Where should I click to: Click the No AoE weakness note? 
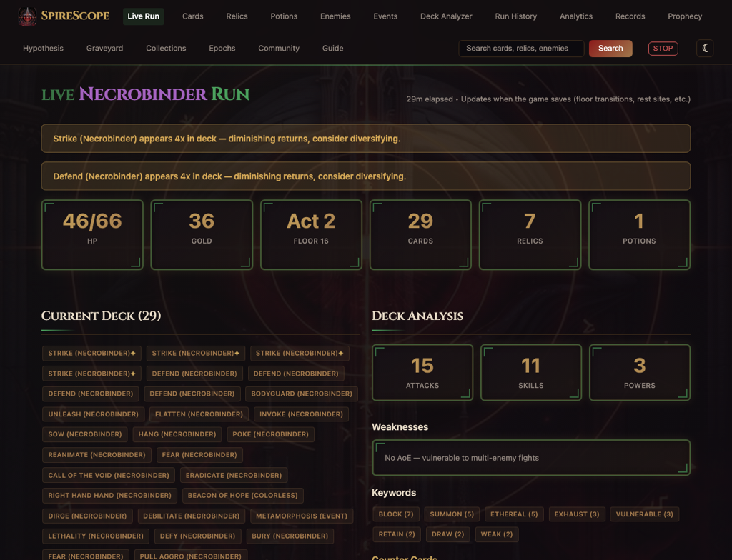click(x=531, y=458)
